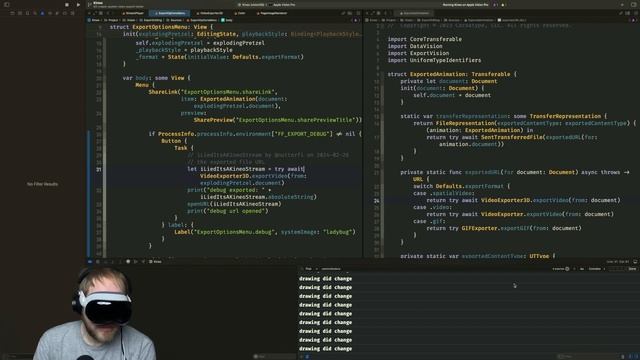Click the line 'print("debug url opened")'

228,211
